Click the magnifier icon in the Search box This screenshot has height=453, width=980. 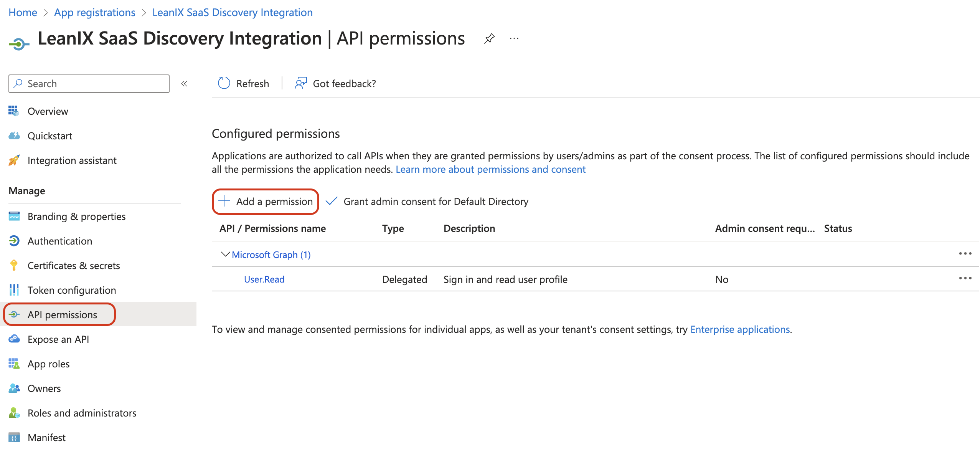click(x=18, y=83)
